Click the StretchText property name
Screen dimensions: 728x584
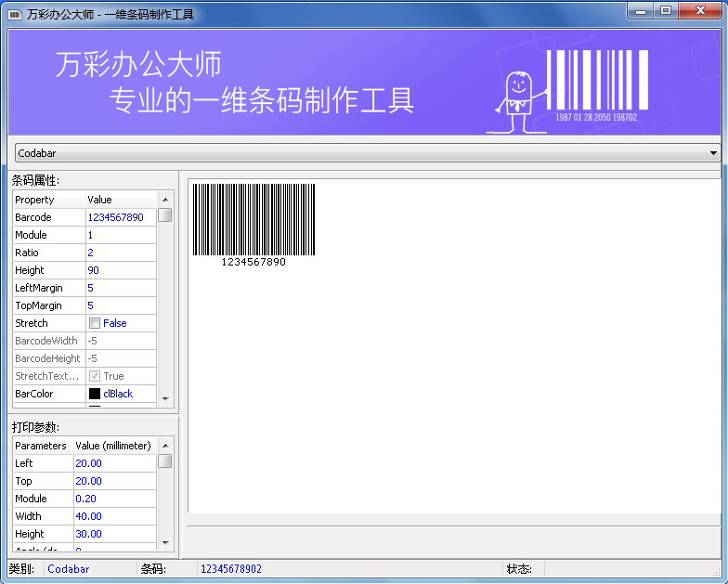[46, 376]
